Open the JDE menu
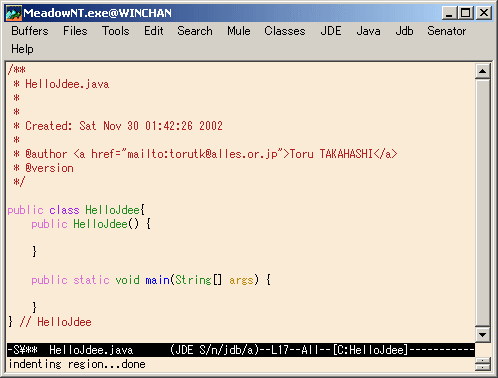Viewport: 498px width, 378px height. click(331, 31)
